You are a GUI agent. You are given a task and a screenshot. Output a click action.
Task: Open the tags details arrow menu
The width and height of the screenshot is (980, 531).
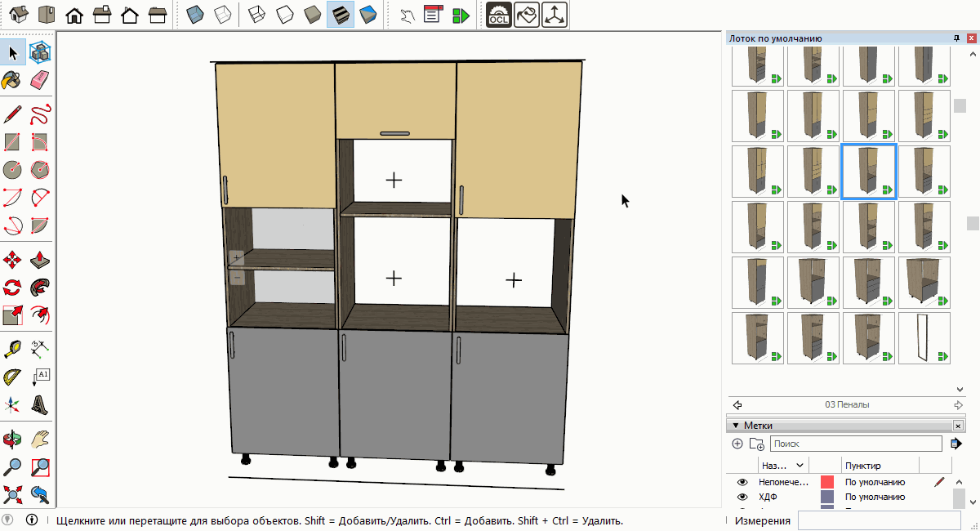(x=955, y=444)
